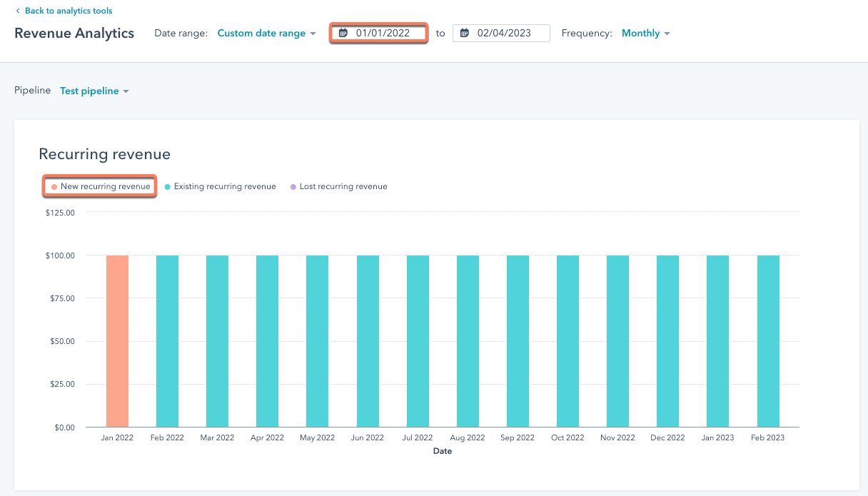Toggle Lost recurring revenue visibility
Image resolution: width=868 pixels, height=496 pixels.
click(x=339, y=186)
